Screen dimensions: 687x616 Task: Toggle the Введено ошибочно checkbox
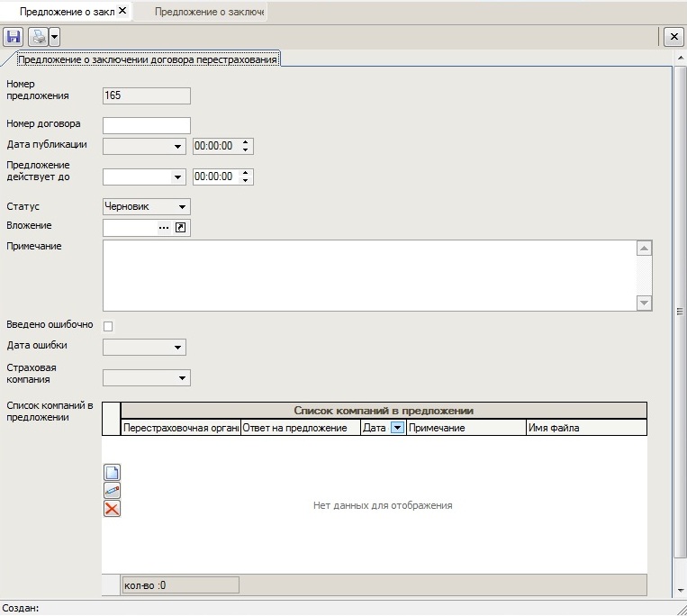pos(109,326)
